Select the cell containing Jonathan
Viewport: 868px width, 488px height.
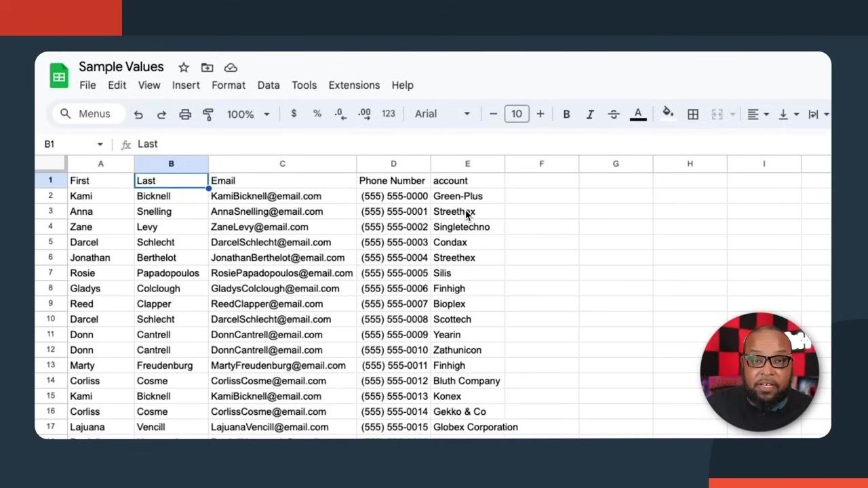(x=100, y=258)
